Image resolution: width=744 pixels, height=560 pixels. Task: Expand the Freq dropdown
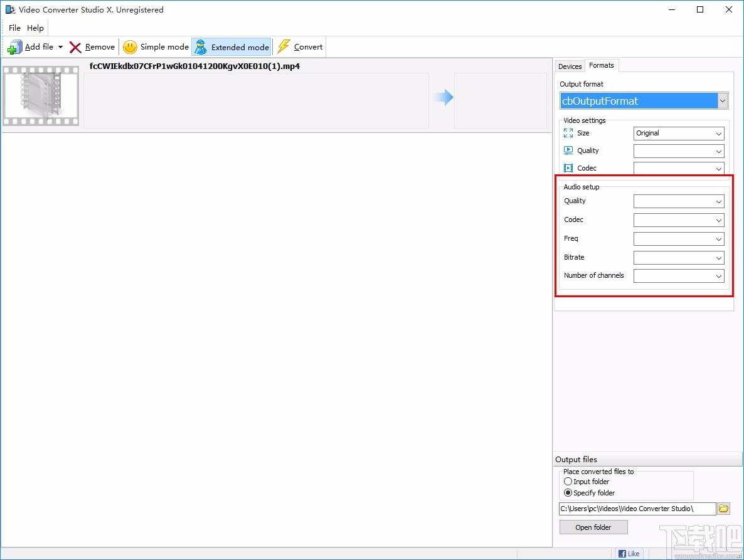tap(679, 239)
